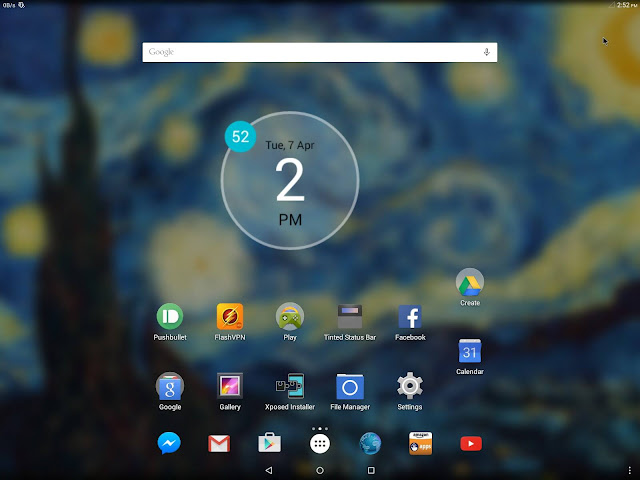This screenshot has width=640, height=480.
Task: Click the network speed indicator in status bar
Action: pyautogui.click(x=9, y=5)
